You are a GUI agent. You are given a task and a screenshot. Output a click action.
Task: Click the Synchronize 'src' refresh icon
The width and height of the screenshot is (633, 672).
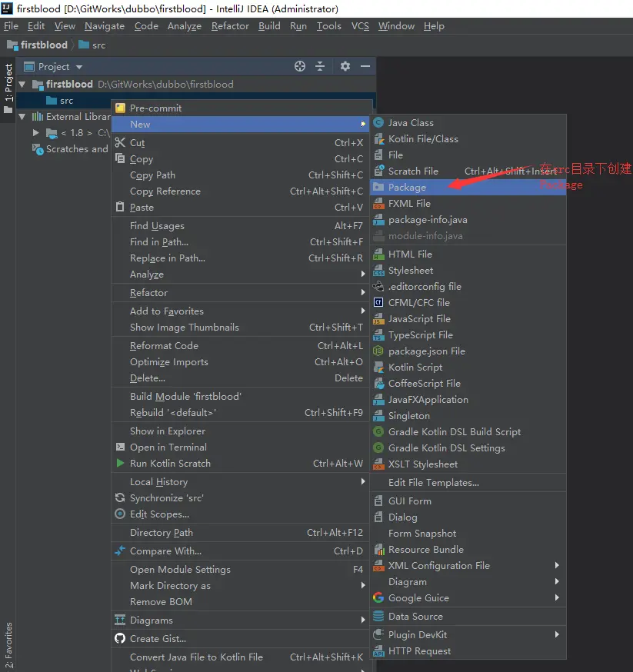point(121,498)
